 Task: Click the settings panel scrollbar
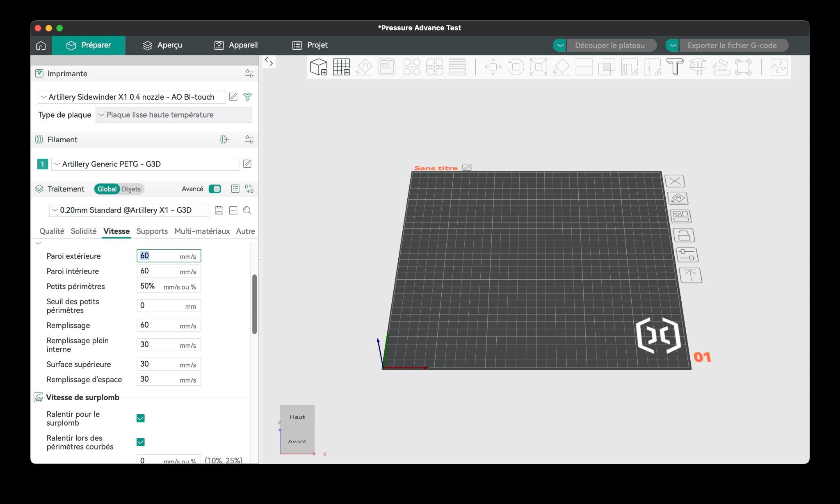tap(254, 304)
